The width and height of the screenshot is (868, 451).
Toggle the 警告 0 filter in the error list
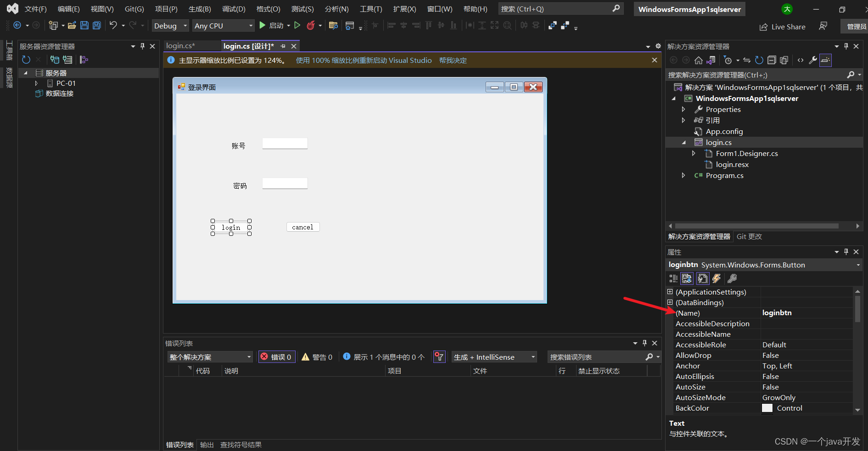317,357
